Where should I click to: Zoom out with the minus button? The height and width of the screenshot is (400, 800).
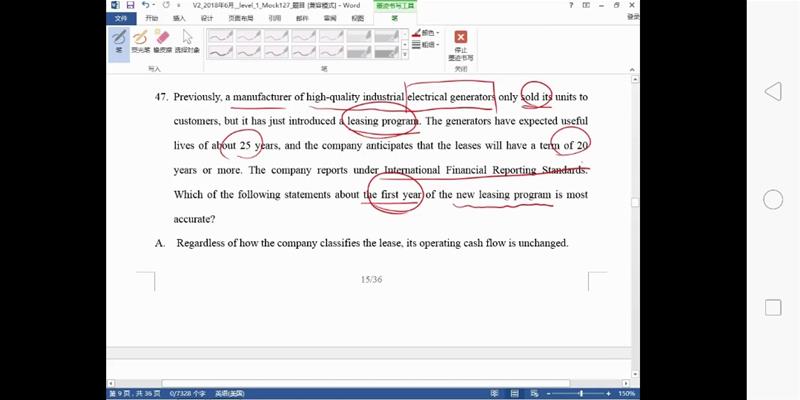tap(548, 394)
